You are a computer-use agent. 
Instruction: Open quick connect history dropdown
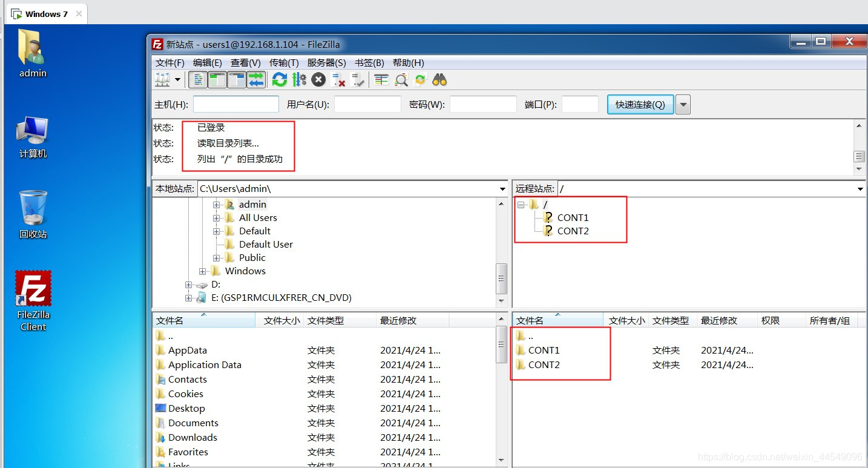(x=683, y=104)
